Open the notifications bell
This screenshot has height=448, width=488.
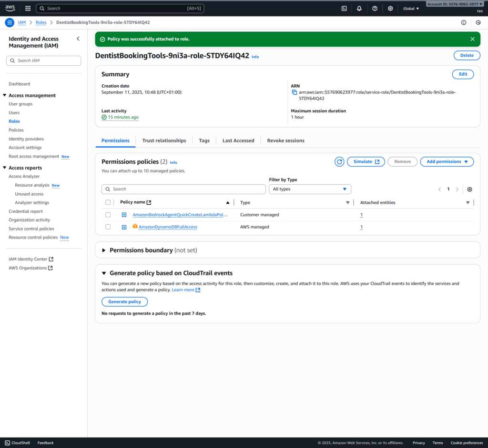[x=359, y=9]
